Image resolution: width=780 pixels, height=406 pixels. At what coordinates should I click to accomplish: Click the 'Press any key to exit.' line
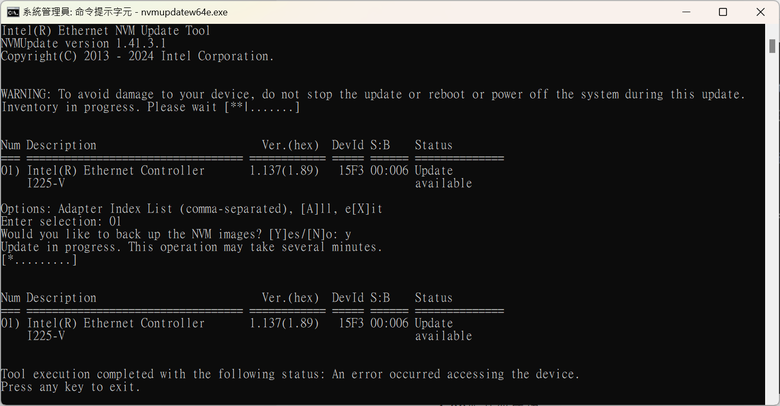pos(71,387)
